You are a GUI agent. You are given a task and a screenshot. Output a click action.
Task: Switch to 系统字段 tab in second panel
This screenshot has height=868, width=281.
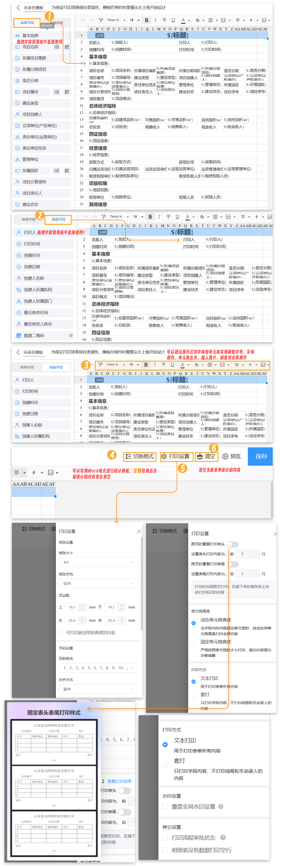pyautogui.click(x=59, y=219)
